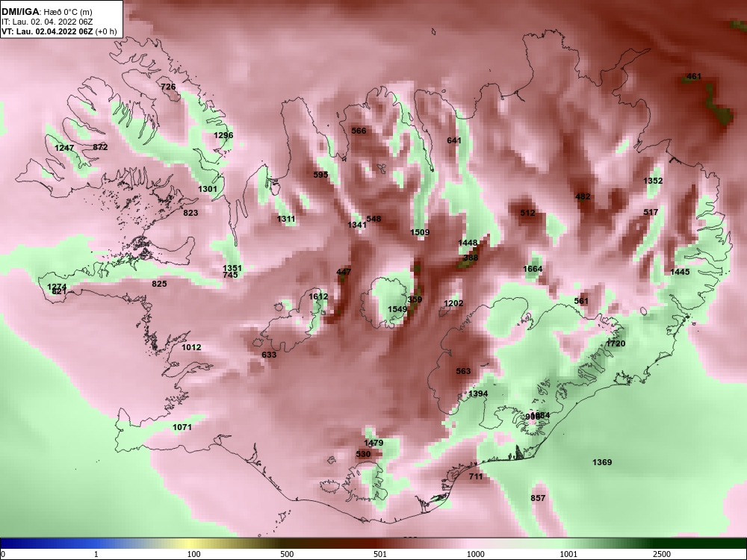Select the 563 label
Image resolution: width=747 pixels, height=560 pixels.
pos(464,371)
